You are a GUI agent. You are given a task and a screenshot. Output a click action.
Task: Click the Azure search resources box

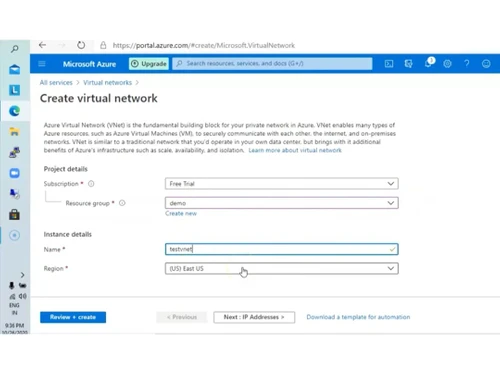tap(272, 63)
